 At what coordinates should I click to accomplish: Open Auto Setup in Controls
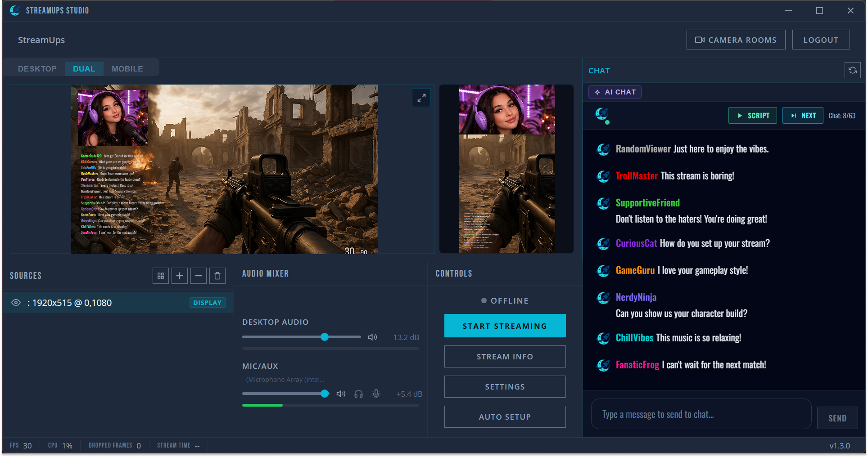(x=505, y=417)
